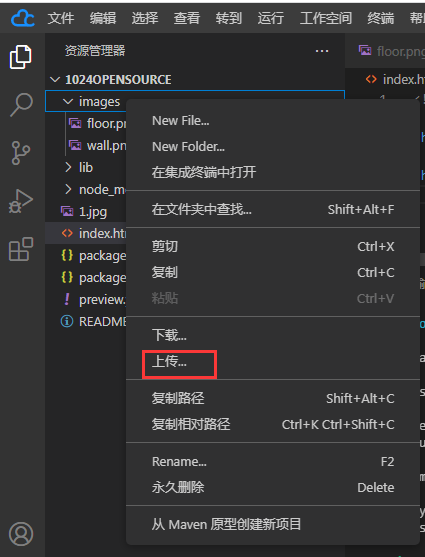The width and height of the screenshot is (425, 557).
Task: Select the floor.png file name in tree
Action: pos(107,124)
